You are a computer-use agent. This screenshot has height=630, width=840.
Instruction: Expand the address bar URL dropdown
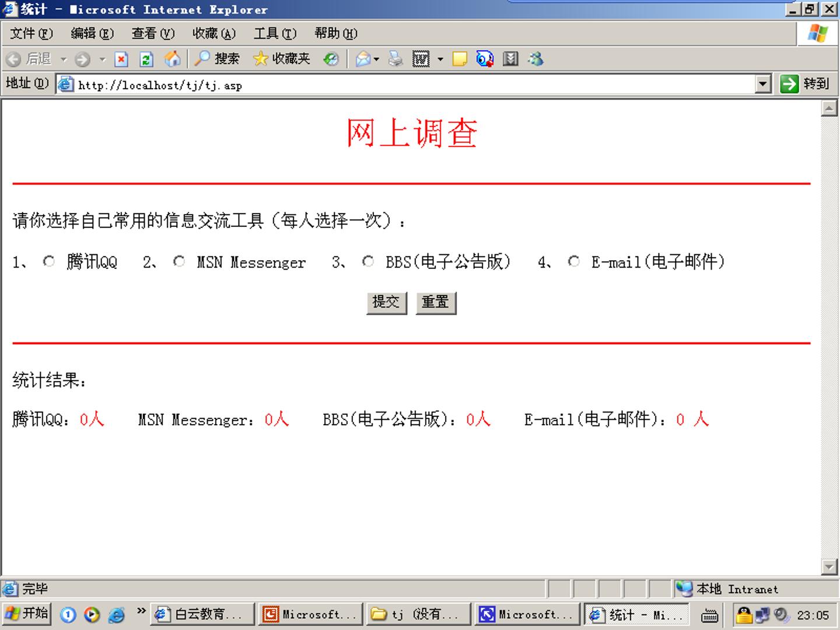click(762, 85)
